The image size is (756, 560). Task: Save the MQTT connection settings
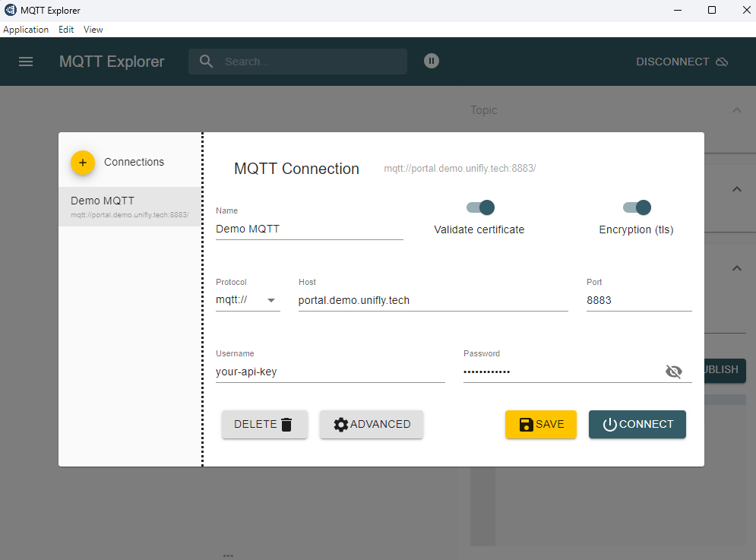(540, 424)
